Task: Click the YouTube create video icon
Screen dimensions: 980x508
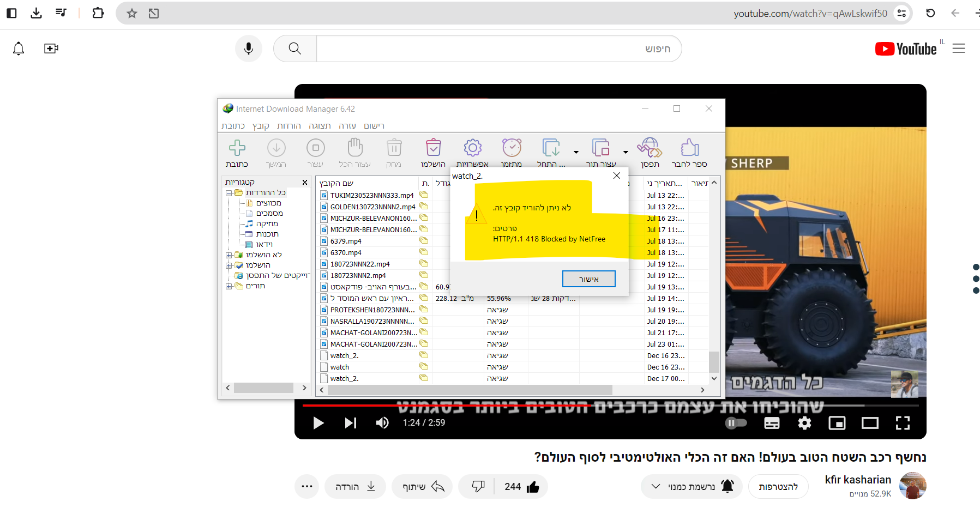Action: [51, 49]
